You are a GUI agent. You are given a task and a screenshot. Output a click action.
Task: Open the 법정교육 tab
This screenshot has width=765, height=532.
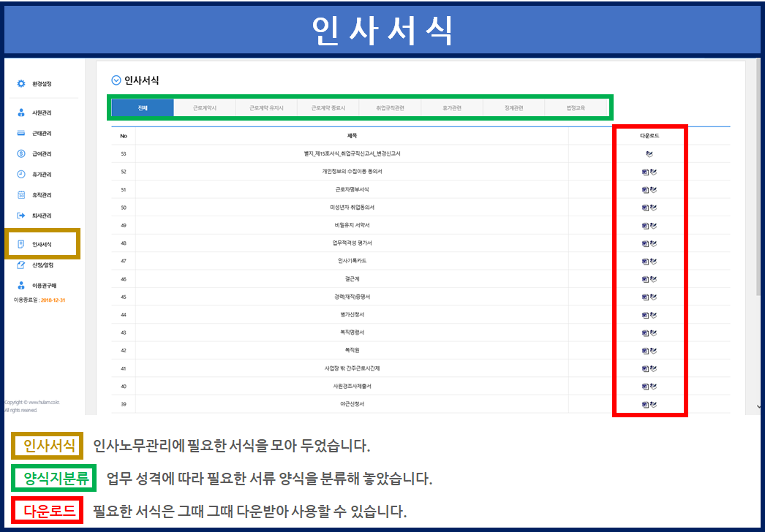[x=576, y=108]
